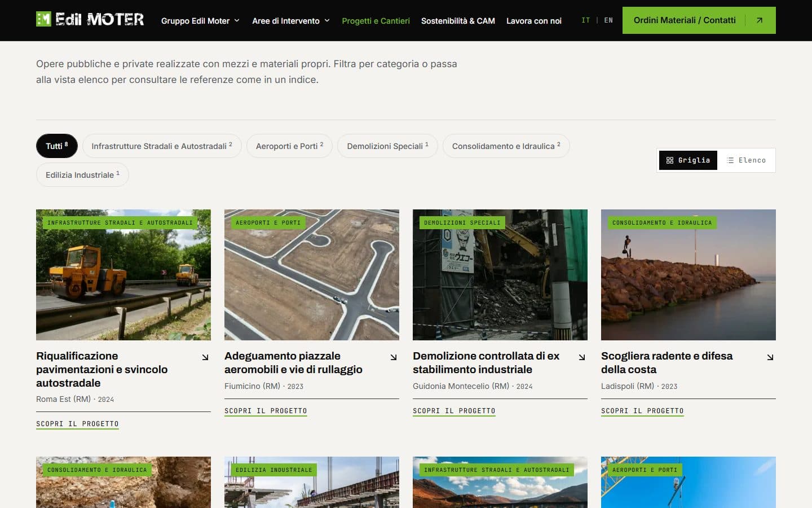Filter by Demolizioni Speciali
This screenshot has height=508, width=812.
pyautogui.click(x=387, y=146)
